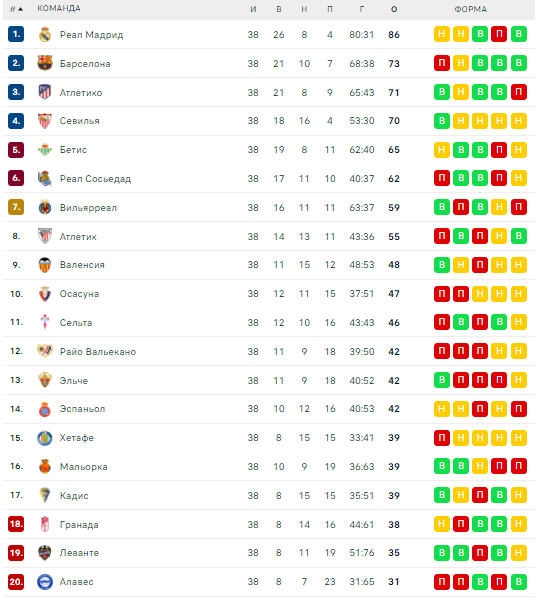Click the КОМАНДА column header

tap(59, 8)
